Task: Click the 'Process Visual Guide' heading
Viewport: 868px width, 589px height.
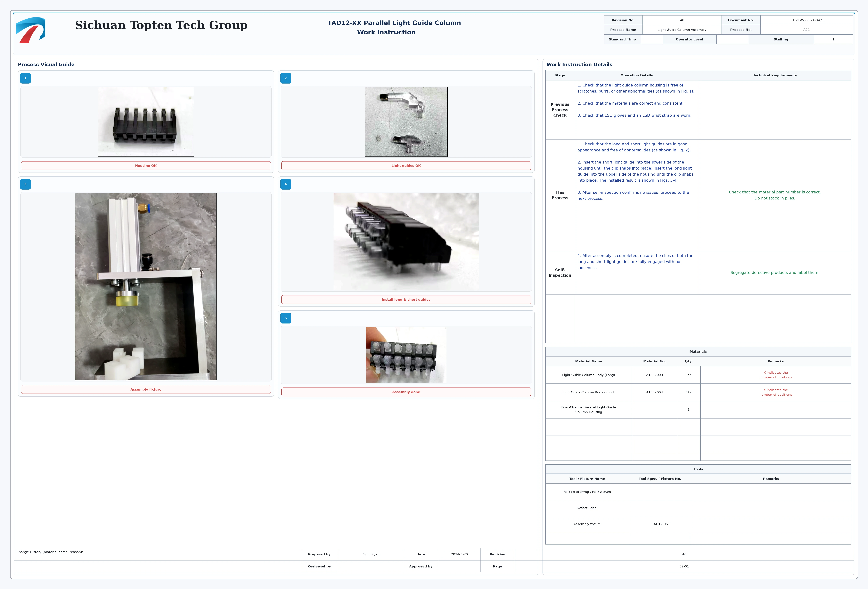Action: point(46,65)
